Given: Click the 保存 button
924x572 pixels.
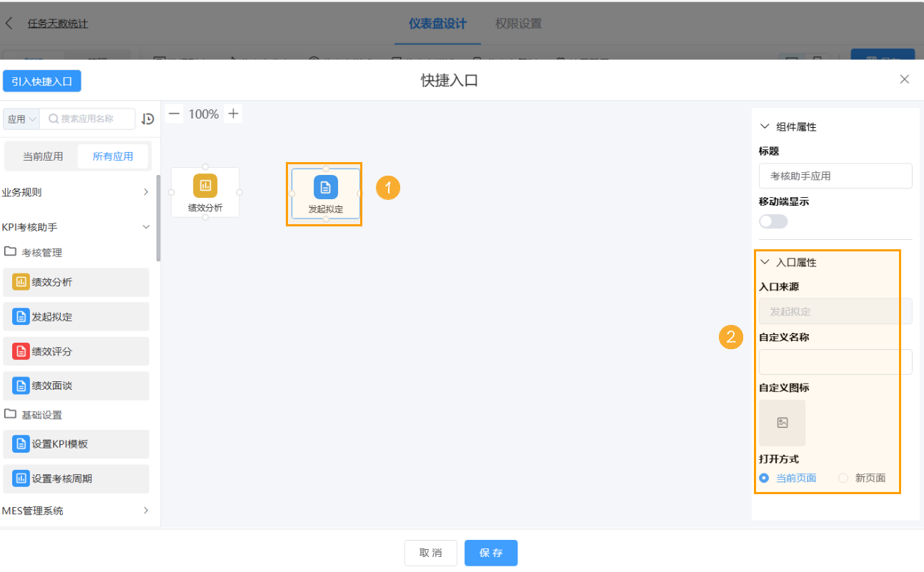Looking at the screenshot, I should tap(491, 553).
